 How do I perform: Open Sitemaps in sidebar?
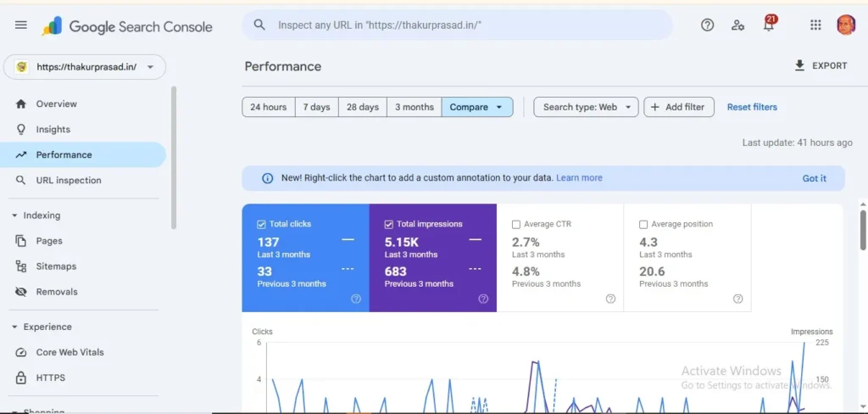pos(83,266)
